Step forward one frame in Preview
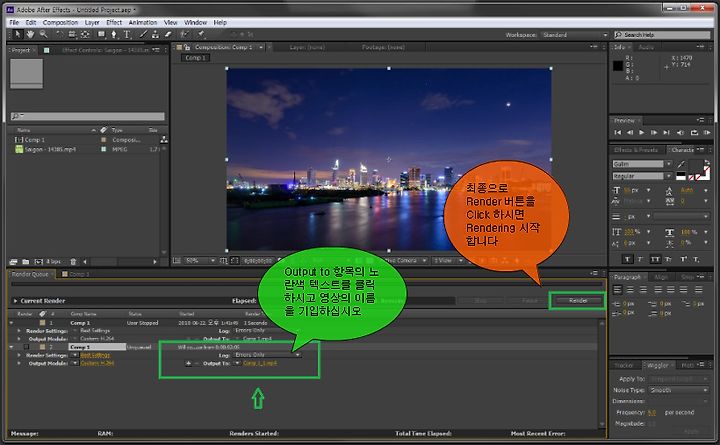Screen dimensions: 720x445 [654, 133]
